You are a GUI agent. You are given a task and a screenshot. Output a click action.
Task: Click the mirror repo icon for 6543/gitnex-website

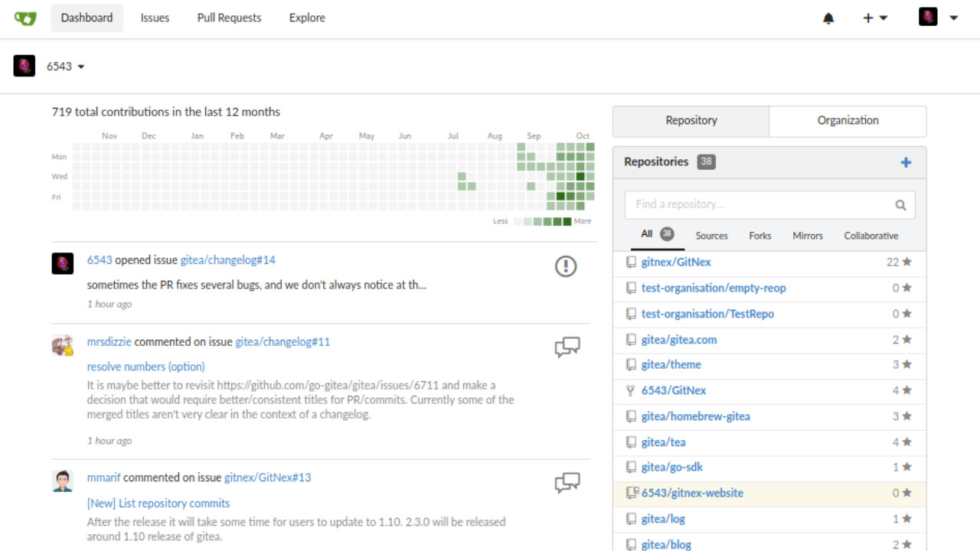coord(632,493)
